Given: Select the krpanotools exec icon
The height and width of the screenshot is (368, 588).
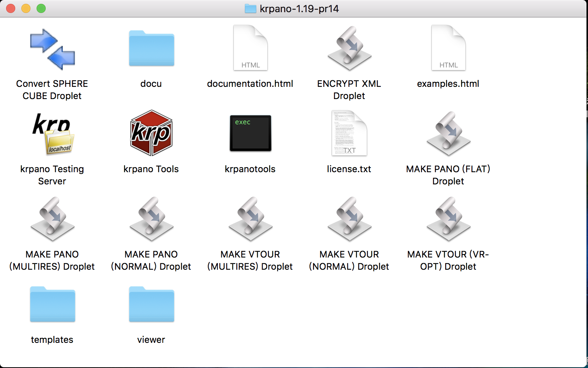Looking at the screenshot, I should pos(251,133).
